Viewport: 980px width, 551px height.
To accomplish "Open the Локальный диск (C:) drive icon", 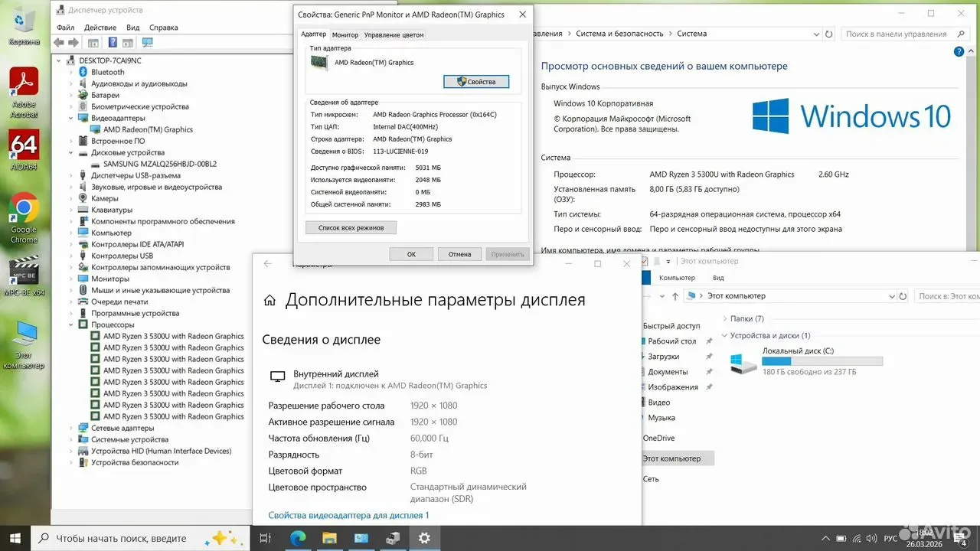I will pyautogui.click(x=743, y=363).
